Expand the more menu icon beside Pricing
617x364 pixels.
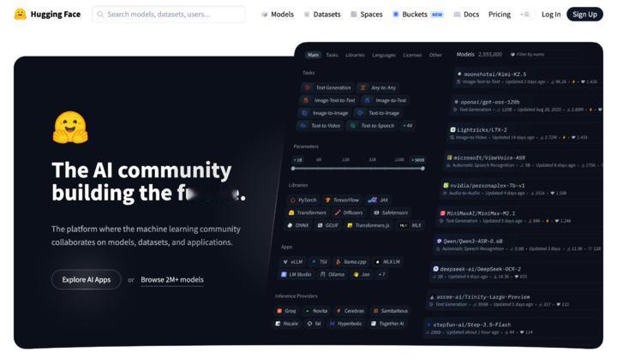click(x=525, y=15)
